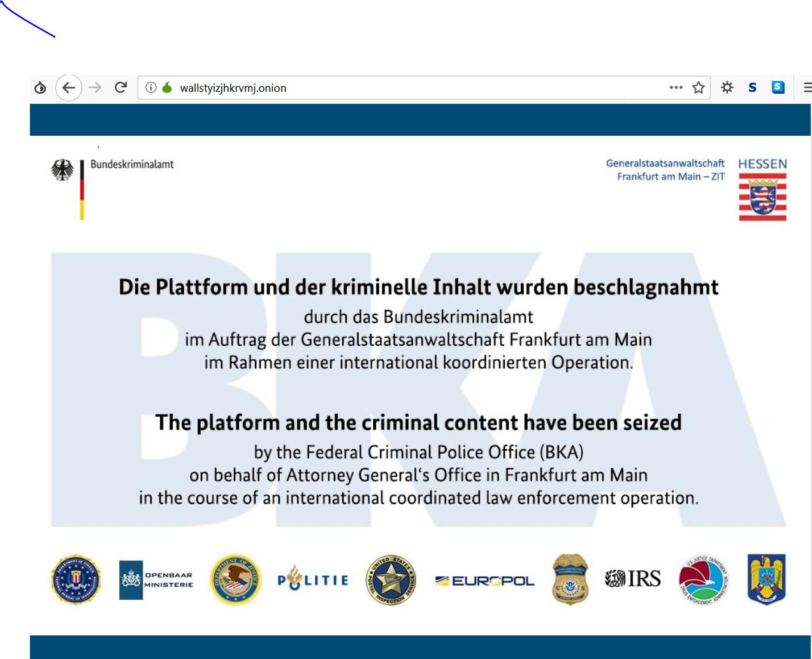812x659 pixels.
Task: Click the Openbaar Ministerie logo
Action: (x=157, y=580)
